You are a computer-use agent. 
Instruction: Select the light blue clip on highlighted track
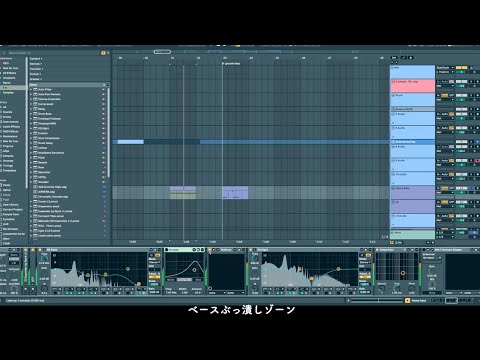point(131,142)
